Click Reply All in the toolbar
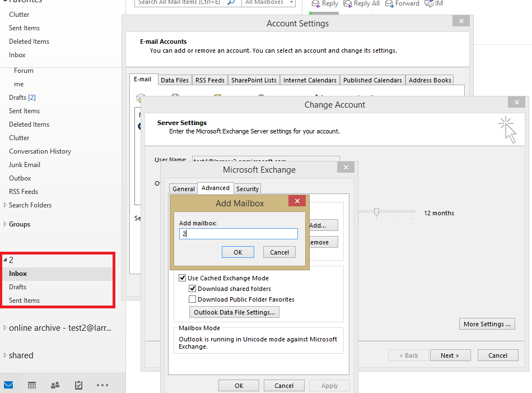Viewport: 532px width, 393px height. [x=361, y=3]
